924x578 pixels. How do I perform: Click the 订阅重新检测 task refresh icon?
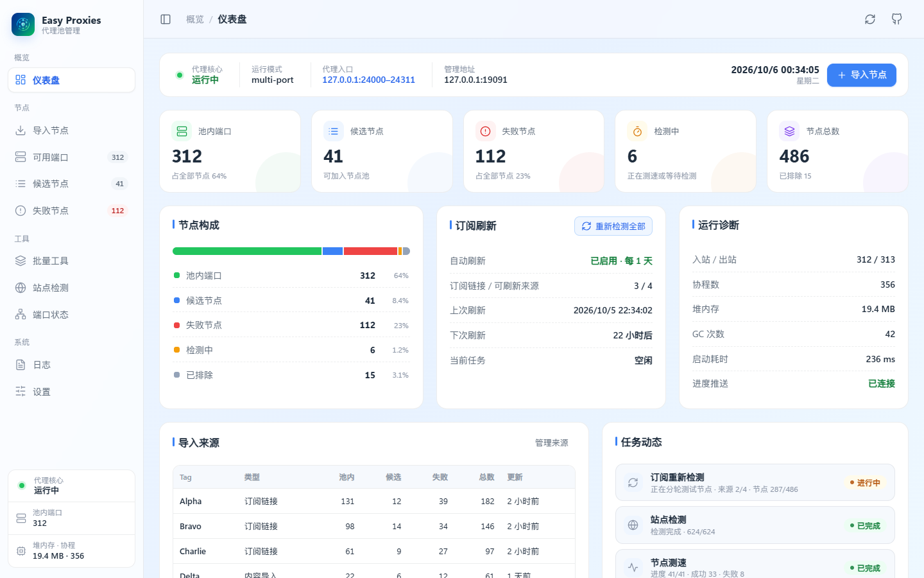[x=633, y=482]
